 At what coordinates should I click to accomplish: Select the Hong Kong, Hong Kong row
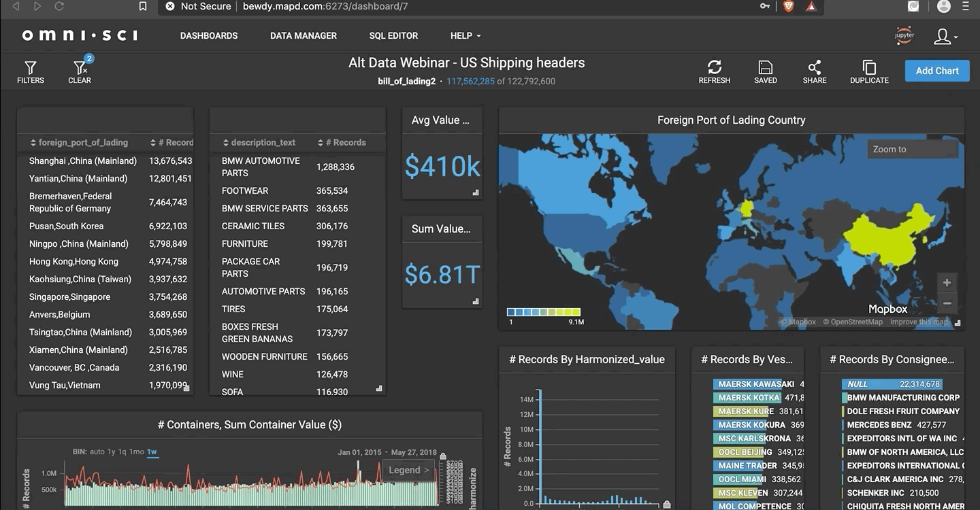pyautogui.click(x=105, y=262)
